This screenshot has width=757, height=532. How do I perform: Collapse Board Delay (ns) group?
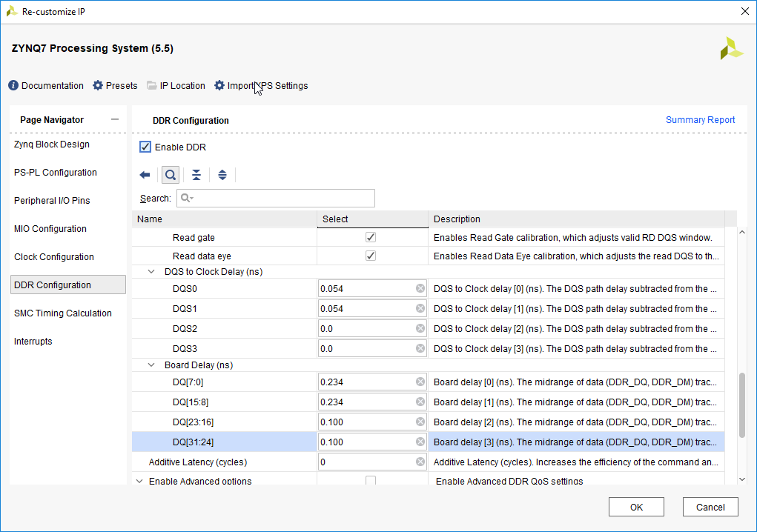[152, 365]
